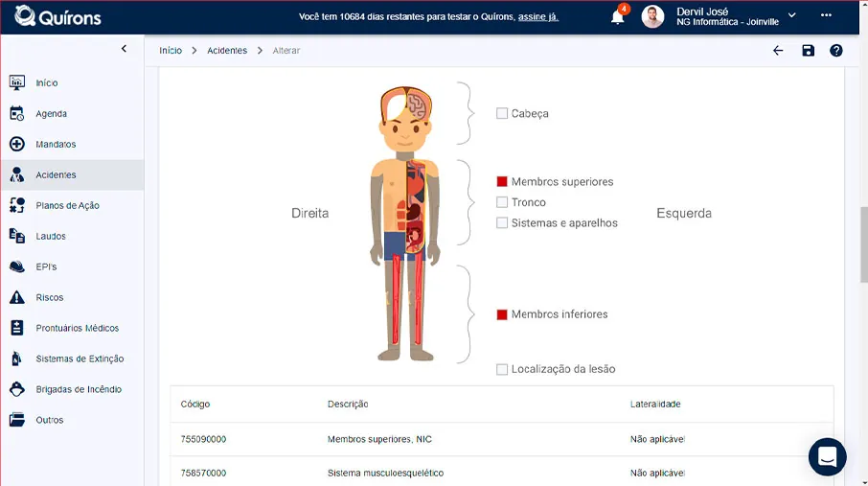Enable the Cabeça checkbox
This screenshot has width=868, height=486.
(502, 113)
